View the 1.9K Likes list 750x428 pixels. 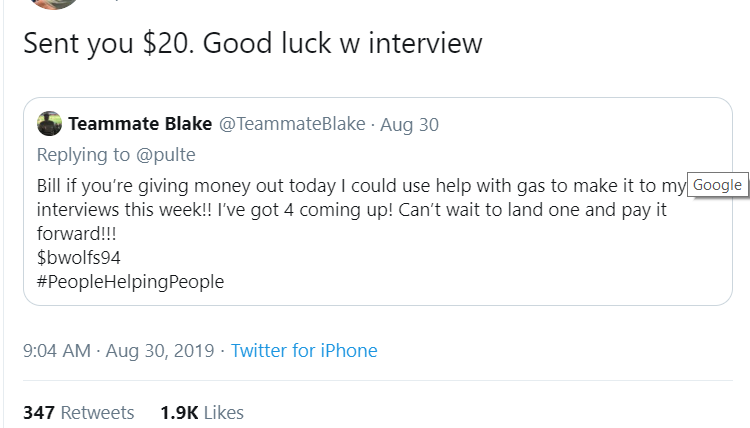[x=201, y=412]
